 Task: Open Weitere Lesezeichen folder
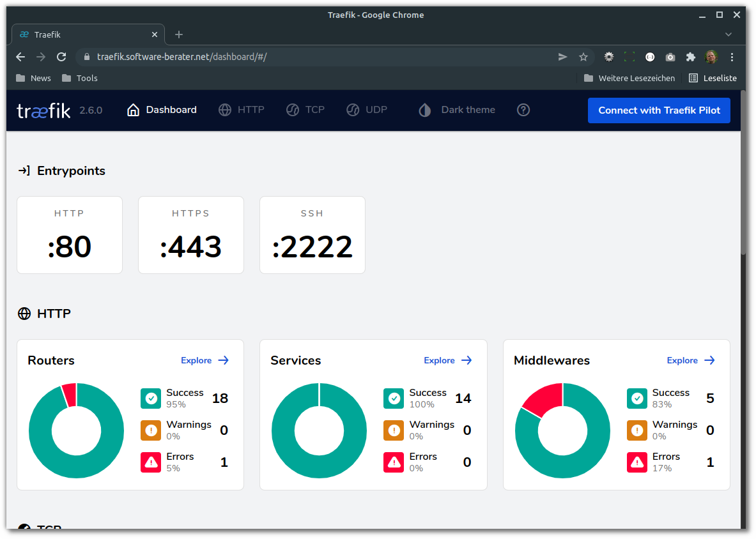click(629, 78)
